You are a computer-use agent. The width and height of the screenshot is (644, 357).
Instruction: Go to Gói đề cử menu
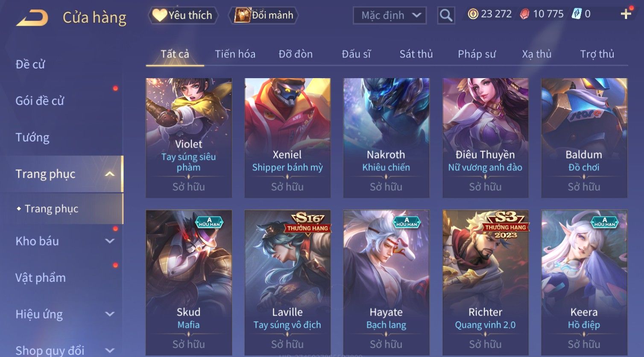40,101
